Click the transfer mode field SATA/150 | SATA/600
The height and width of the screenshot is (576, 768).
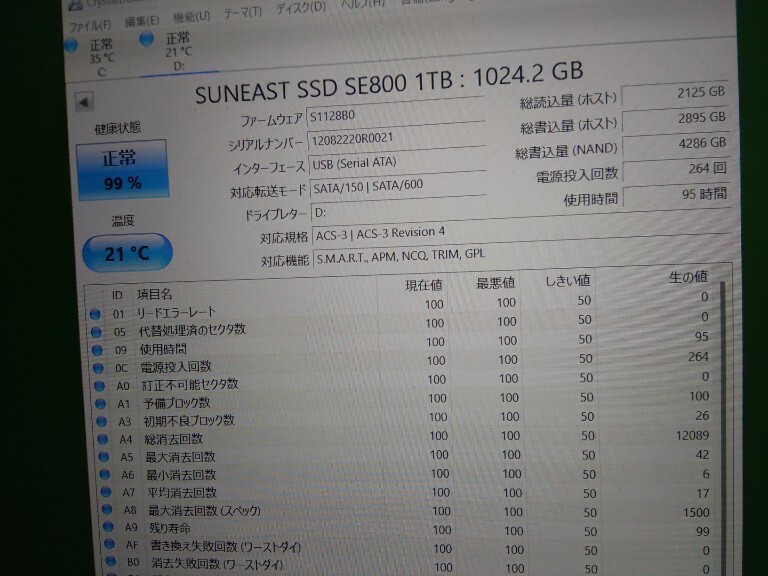(399, 186)
